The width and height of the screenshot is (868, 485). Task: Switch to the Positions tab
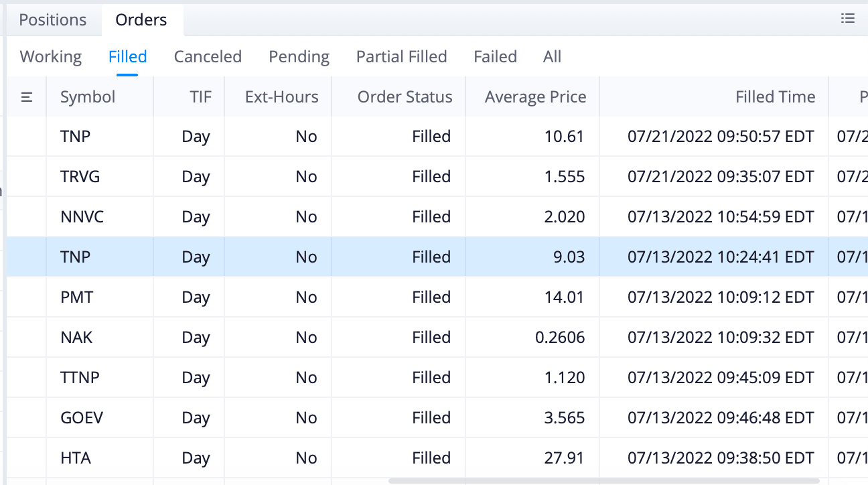53,20
